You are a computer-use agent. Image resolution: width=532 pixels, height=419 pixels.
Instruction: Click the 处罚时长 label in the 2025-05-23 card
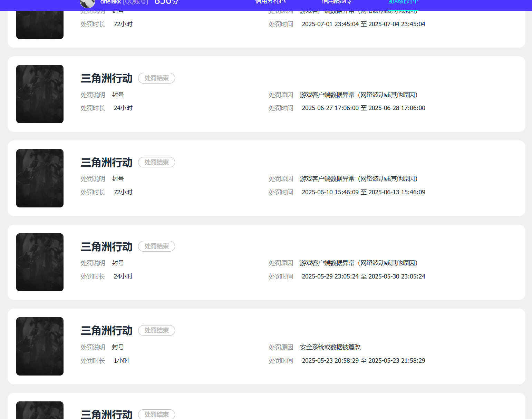point(93,361)
